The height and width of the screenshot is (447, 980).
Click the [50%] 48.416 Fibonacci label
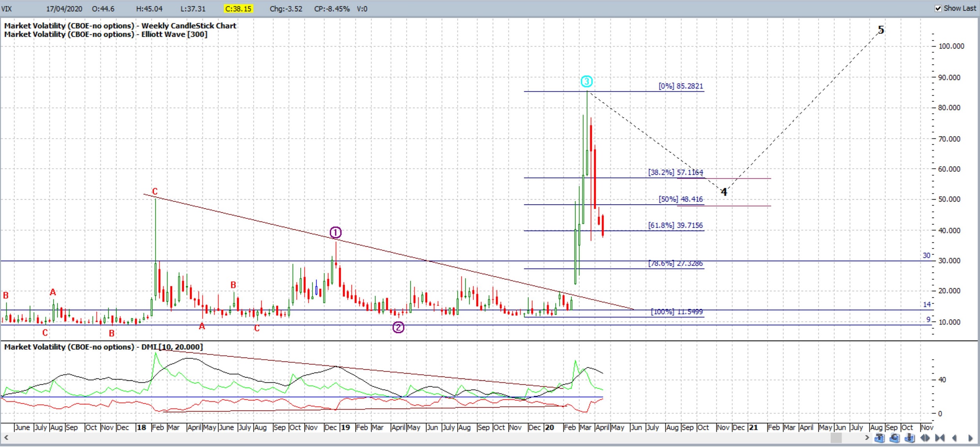681,199
